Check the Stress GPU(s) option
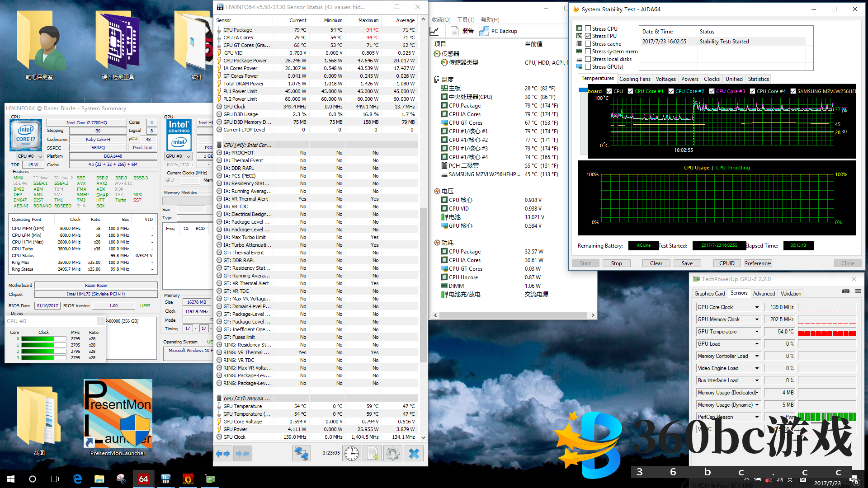Image resolution: width=868 pixels, height=488 pixels. coord(588,67)
